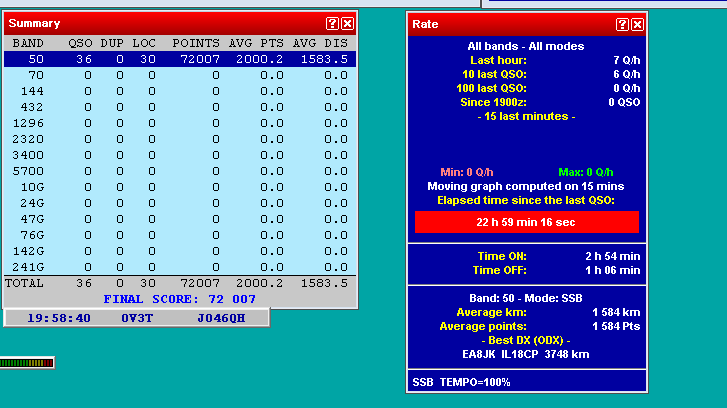Select the 10G band row
727x408 pixels.
180,187
